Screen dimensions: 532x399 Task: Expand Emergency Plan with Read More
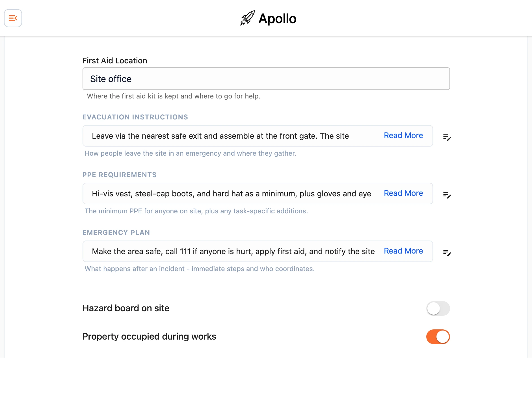pos(403,251)
